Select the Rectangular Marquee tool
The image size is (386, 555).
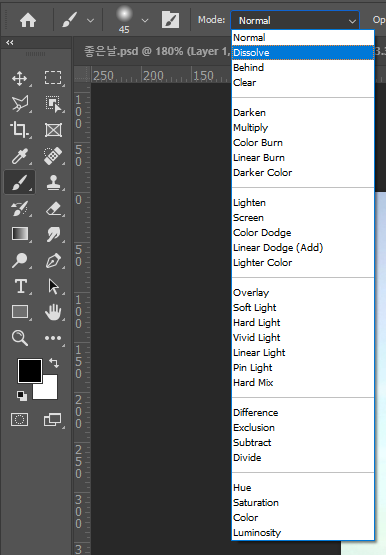[53, 78]
